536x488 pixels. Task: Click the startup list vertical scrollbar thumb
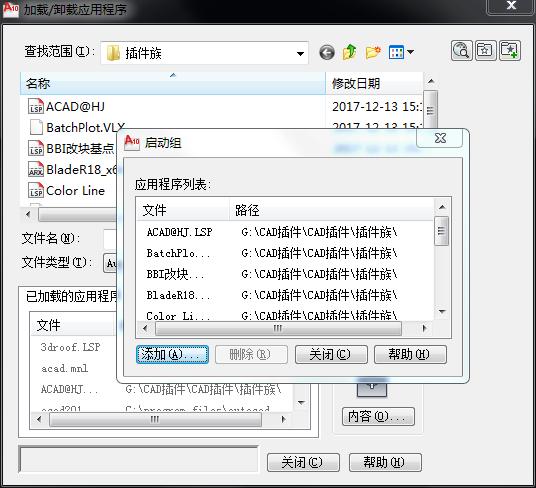click(441, 231)
